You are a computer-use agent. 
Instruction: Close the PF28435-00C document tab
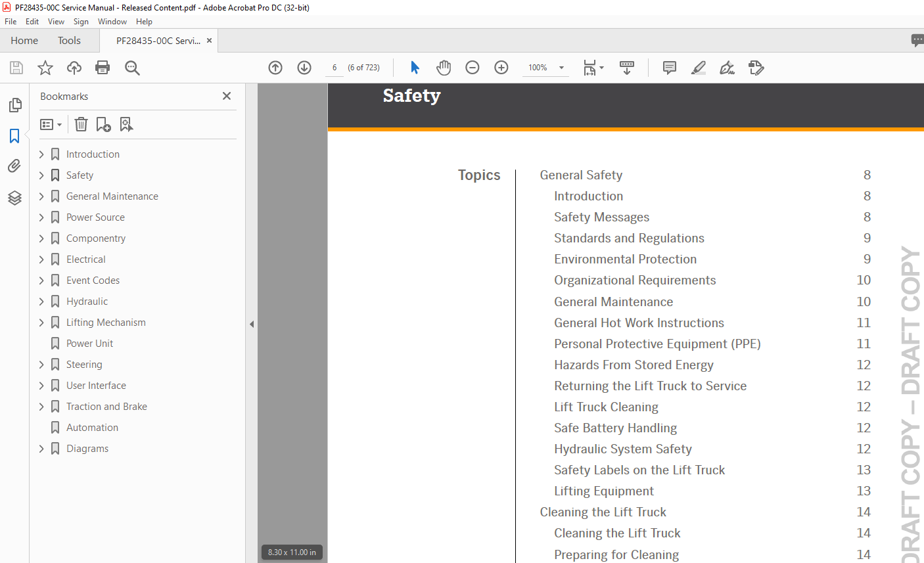pyautogui.click(x=209, y=41)
